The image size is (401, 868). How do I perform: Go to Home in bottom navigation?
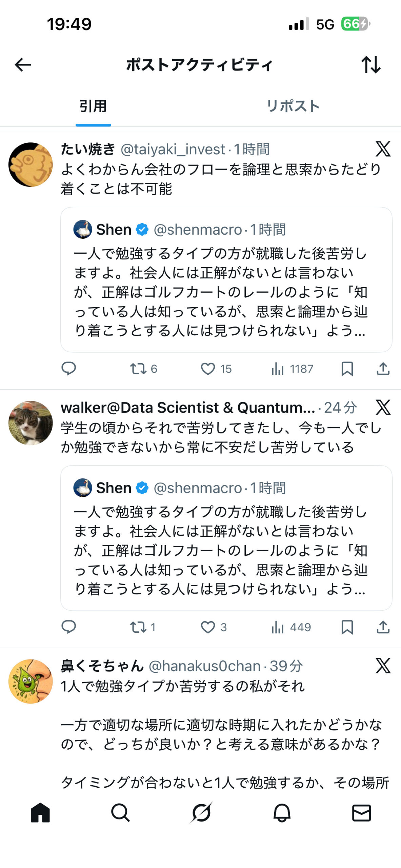[x=40, y=813]
